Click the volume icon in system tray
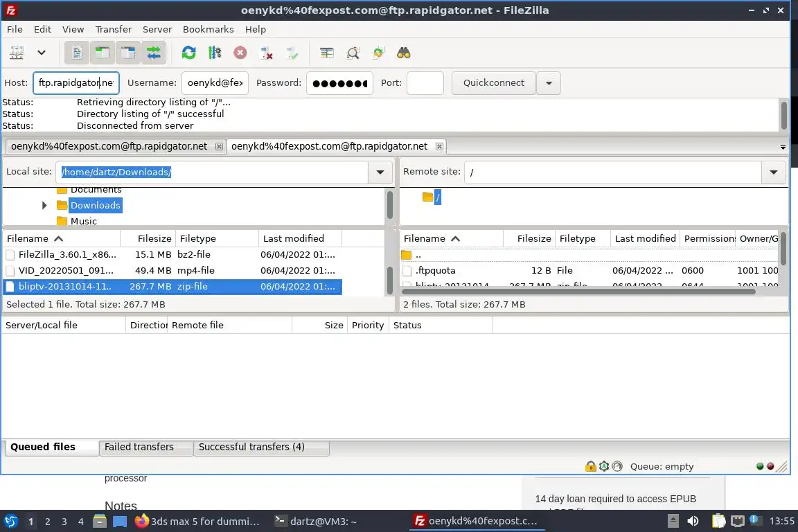Screen dimensions: 798x532 pyautogui.click(x=693, y=521)
